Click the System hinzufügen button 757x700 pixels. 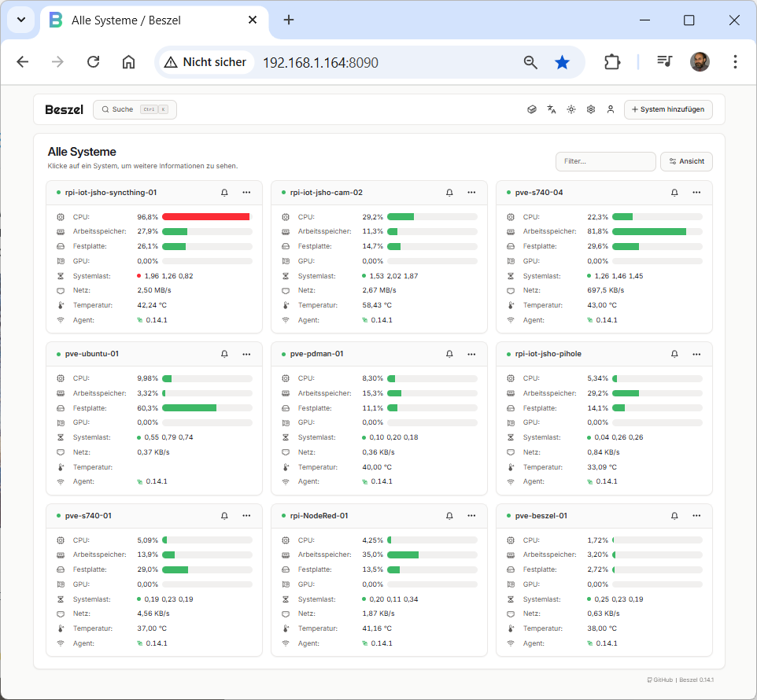(x=668, y=109)
